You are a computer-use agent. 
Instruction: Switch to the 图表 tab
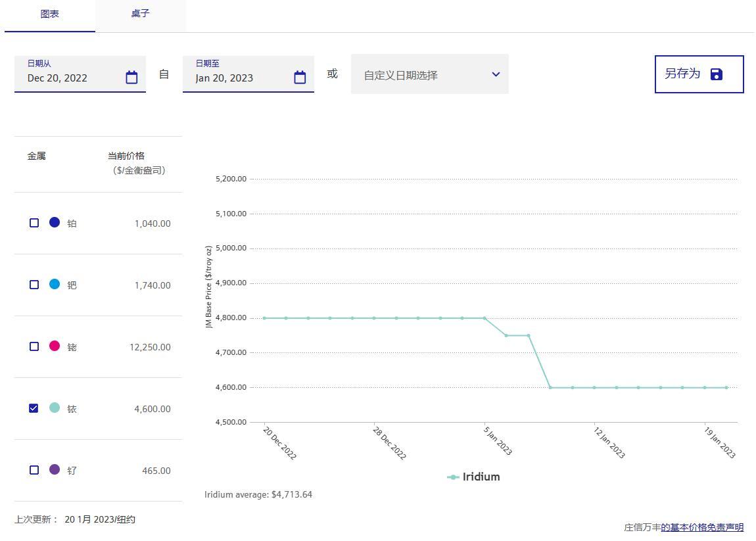pos(50,14)
